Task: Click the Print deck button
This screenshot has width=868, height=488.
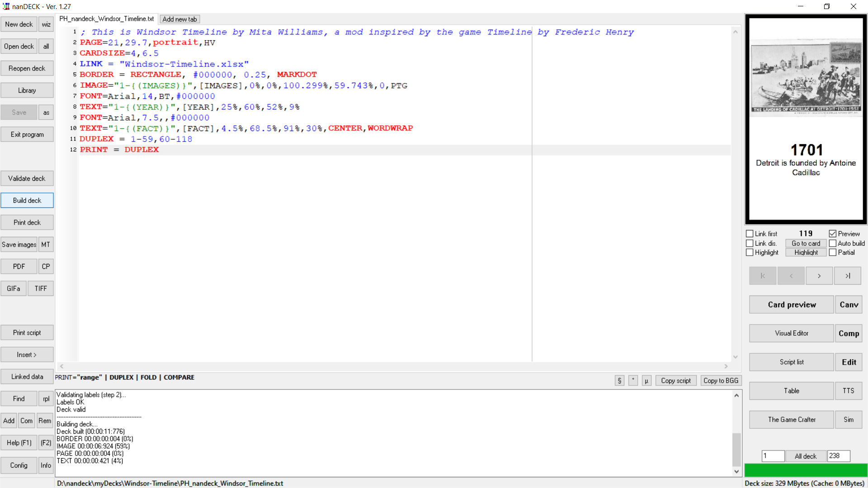Action: click(x=27, y=222)
